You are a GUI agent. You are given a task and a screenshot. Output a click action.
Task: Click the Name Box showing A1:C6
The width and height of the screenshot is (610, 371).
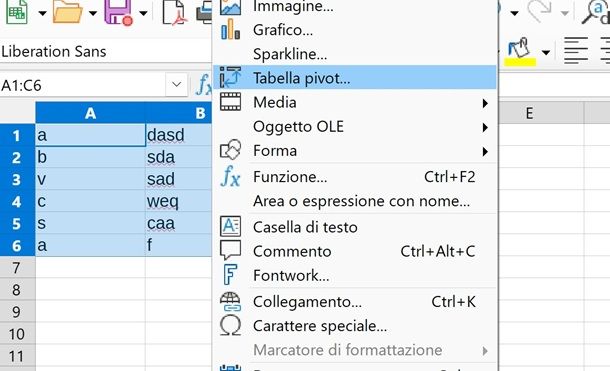(82, 85)
